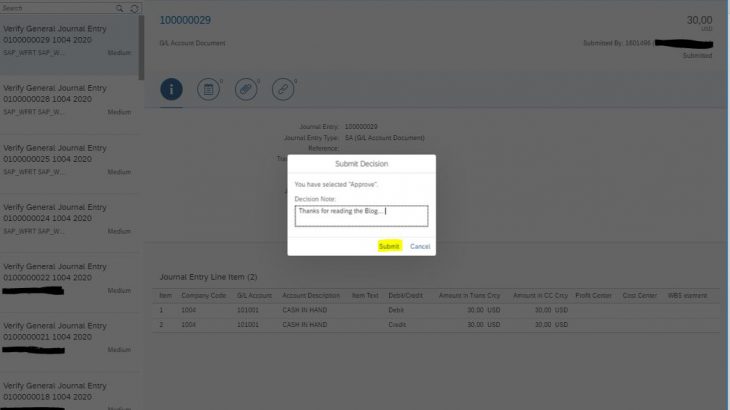Click the G/L Account Document subtitle
730x410 pixels.
point(192,43)
